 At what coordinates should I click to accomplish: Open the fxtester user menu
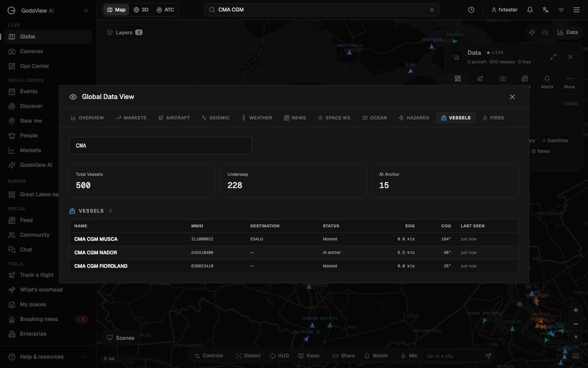pos(505,10)
